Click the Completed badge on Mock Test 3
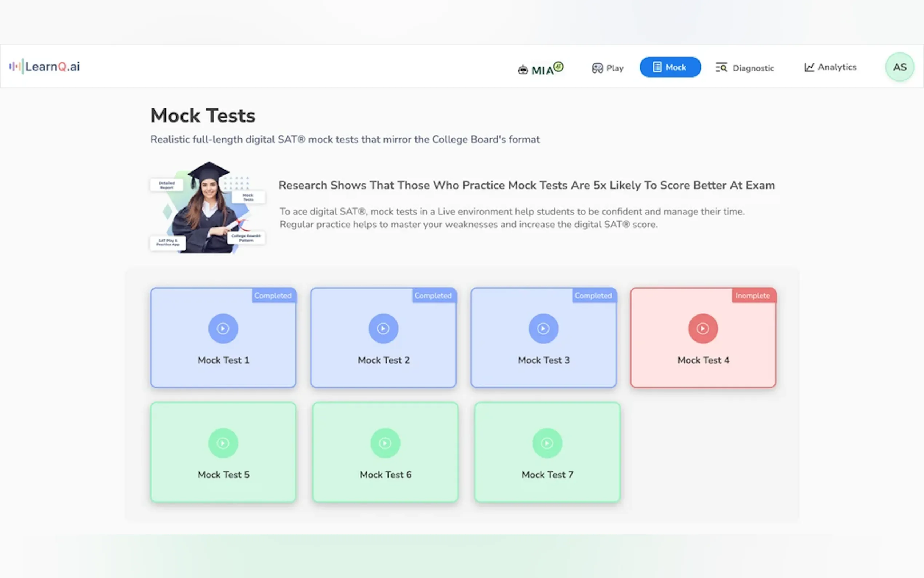 coord(593,296)
